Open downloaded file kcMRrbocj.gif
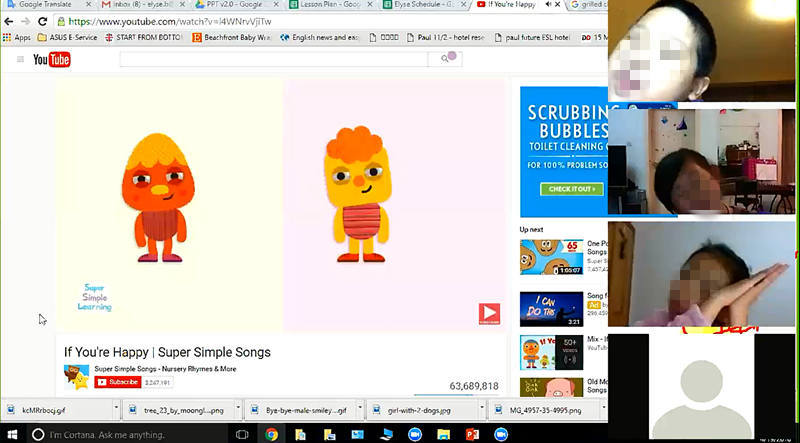The height and width of the screenshot is (443, 800). [x=56, y=410]
